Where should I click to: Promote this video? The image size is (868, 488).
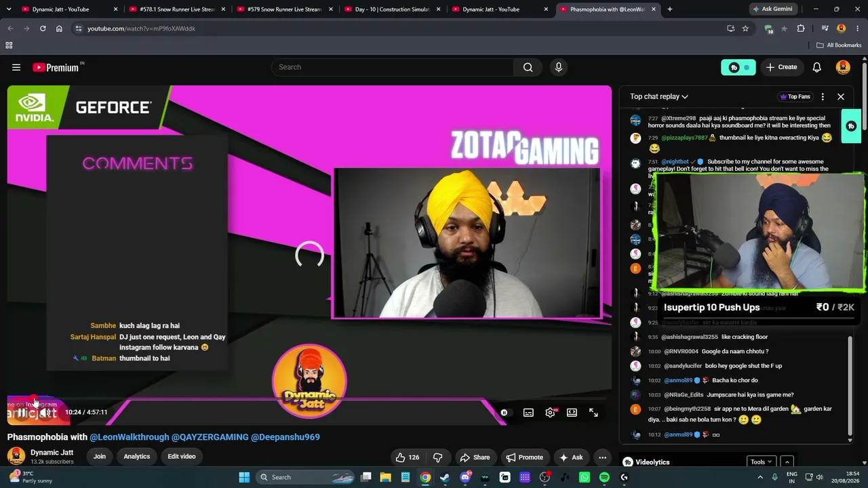click(525, 457)
